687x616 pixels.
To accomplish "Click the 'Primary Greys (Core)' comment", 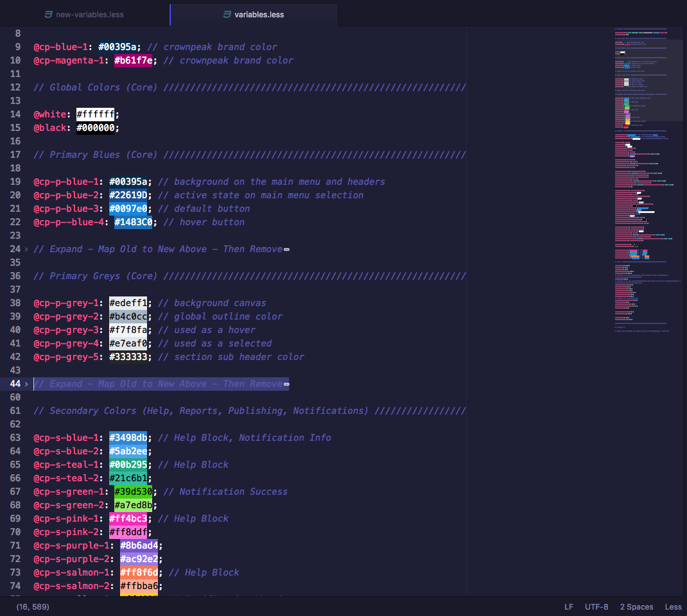I will coord(250,277).
